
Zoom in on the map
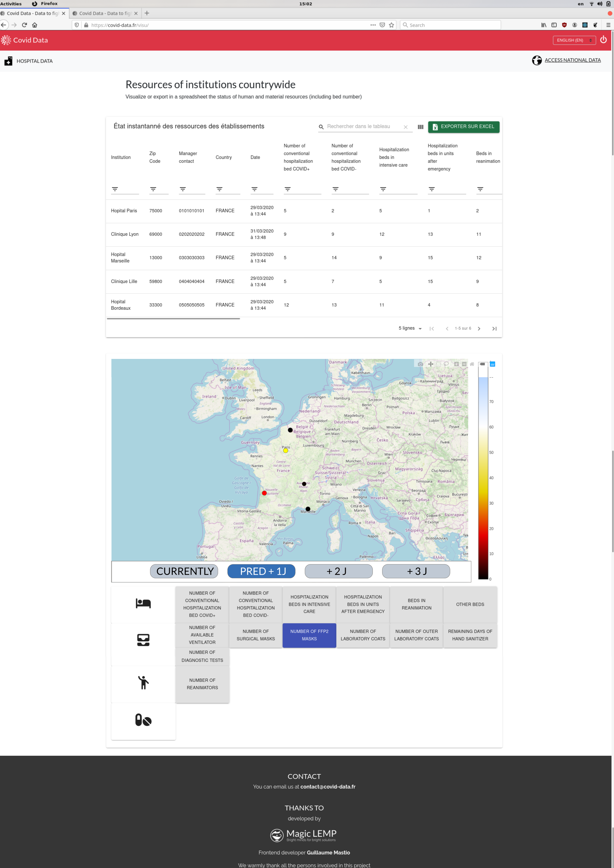[x=456, y=364]
